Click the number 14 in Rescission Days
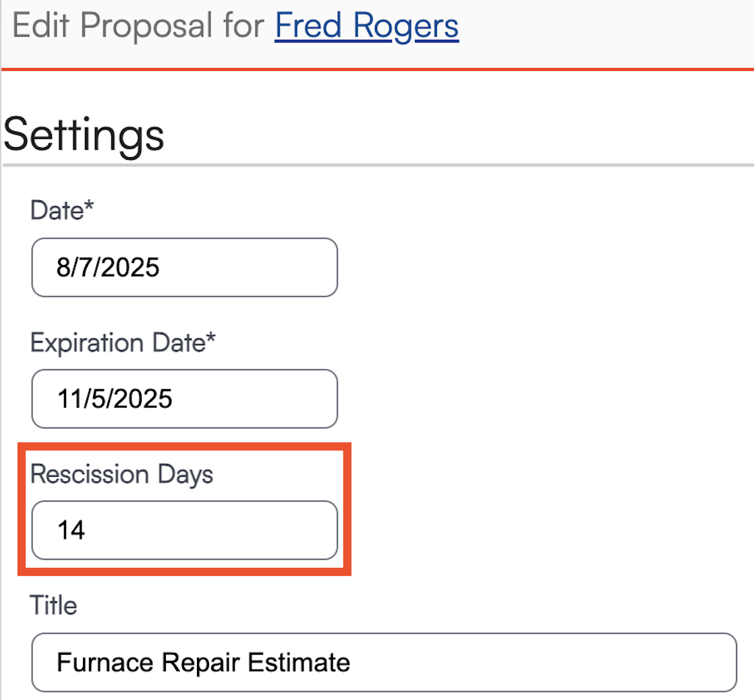Image resolution: width=754 pixels, height=700 pixels. click(x=71, y=531)
